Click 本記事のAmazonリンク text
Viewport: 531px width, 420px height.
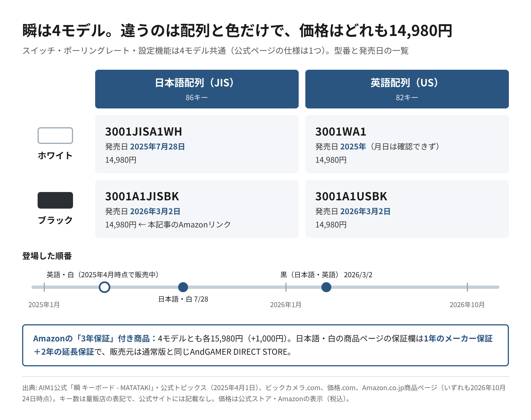click(x=189, y=225)
